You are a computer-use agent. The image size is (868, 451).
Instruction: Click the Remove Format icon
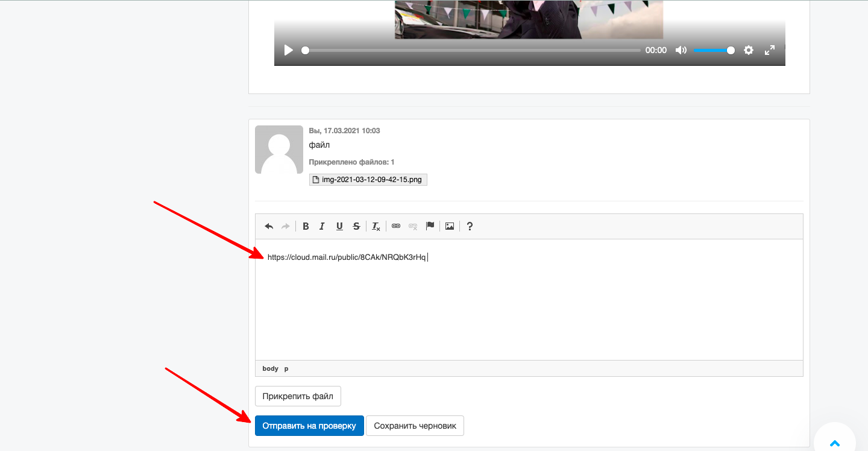click(x=376, y=226)
